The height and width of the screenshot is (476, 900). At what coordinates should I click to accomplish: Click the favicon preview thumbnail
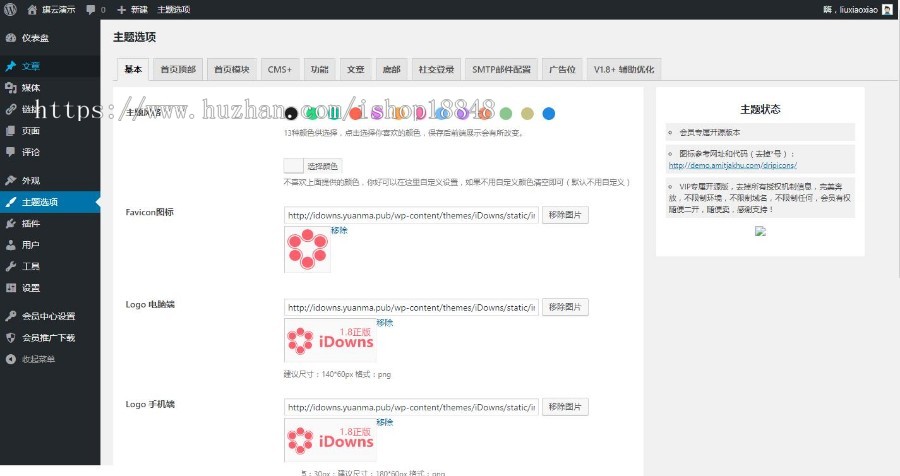(307, 249)
